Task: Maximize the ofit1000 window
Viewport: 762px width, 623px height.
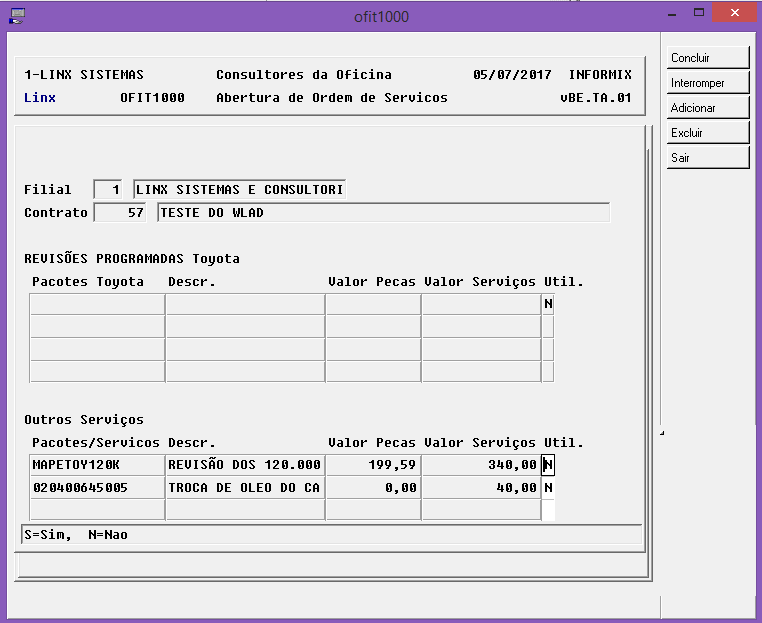Action: pos(699,13)
